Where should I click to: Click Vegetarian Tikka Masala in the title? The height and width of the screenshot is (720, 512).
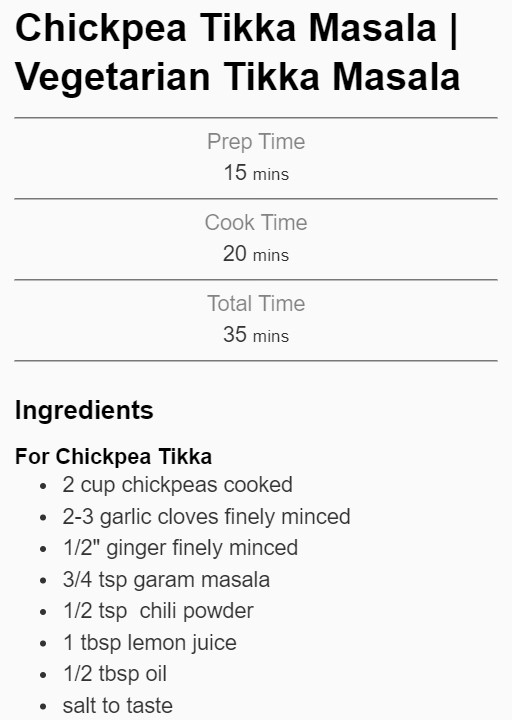[x=237, y=76]
